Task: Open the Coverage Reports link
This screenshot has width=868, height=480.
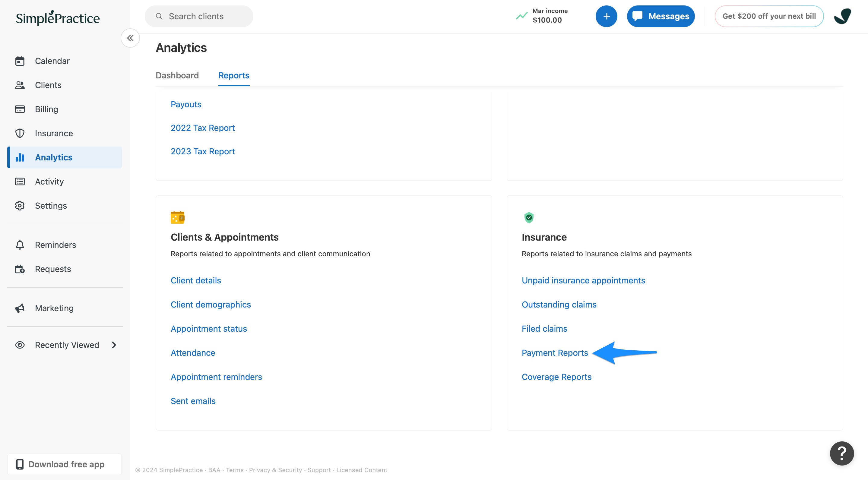Action: tap(557, 377)
